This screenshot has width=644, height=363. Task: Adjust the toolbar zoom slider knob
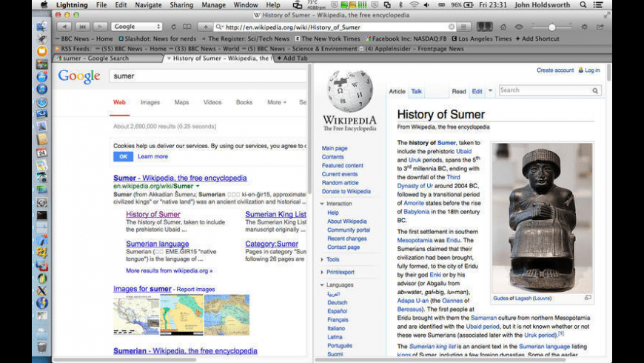point(552,27)
